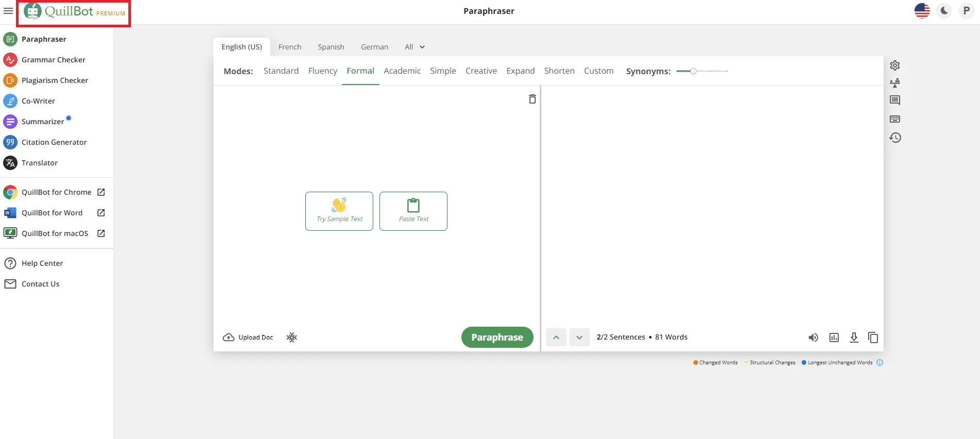This screenshot has width=980, height=439.
Task: Open the feedback comment icon
Action: coord(895,100)
